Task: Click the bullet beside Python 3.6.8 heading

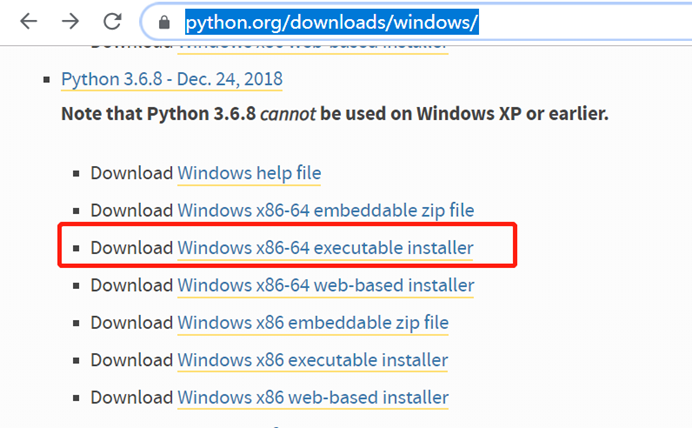Action: (x=46, y=80)
